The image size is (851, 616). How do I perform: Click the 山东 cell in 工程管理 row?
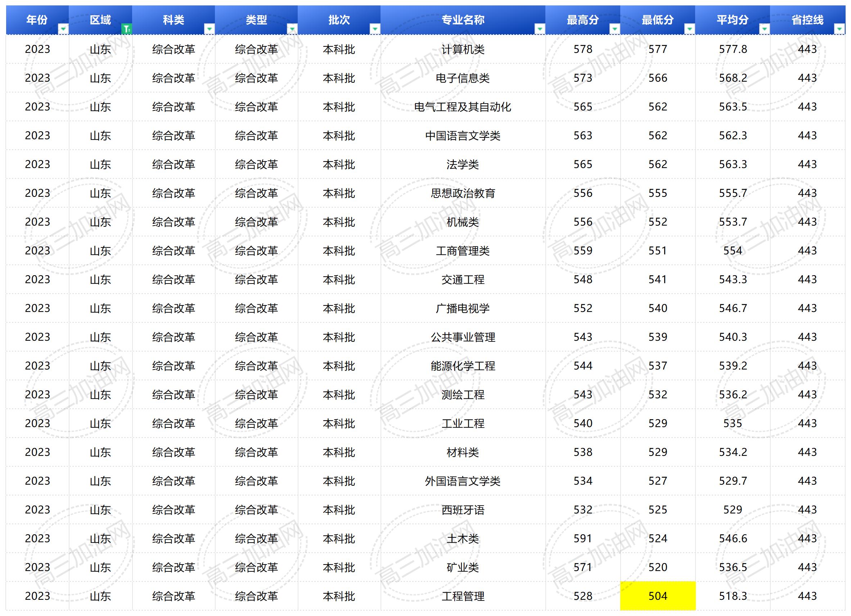pyautogui.click(x=100, y=596)
